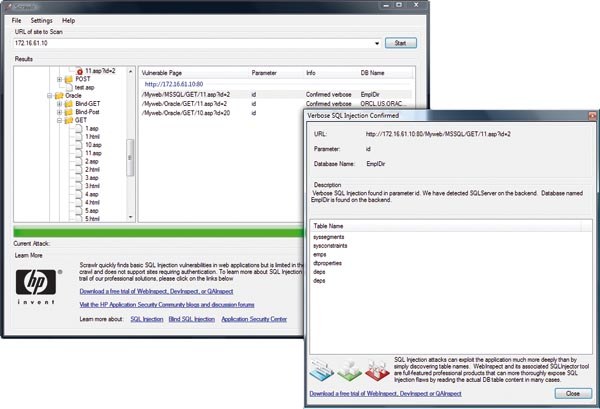600x409 pixels.
Task: Open the Blind SQL Injection link
Action: pyautogui.click(x=191, y=319)
